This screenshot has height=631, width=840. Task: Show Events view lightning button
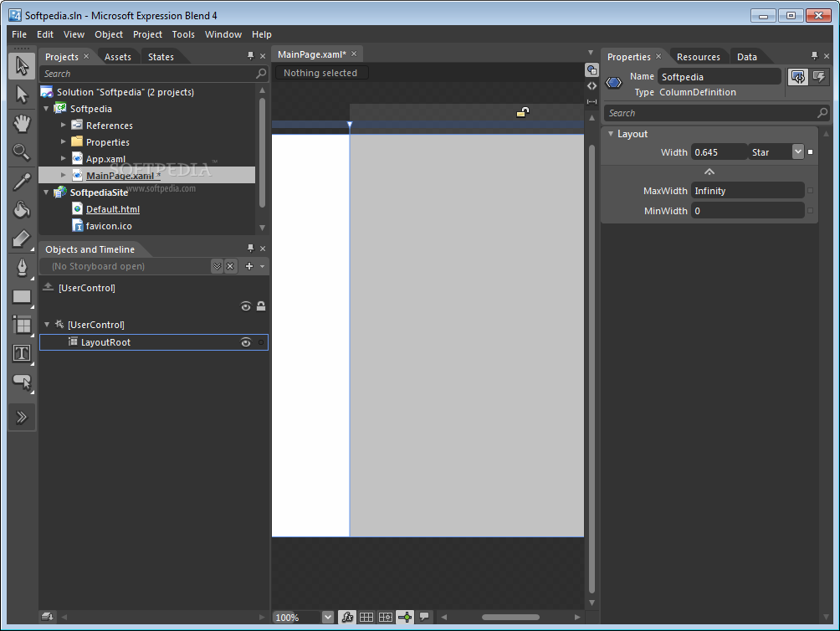coord(818,77)
